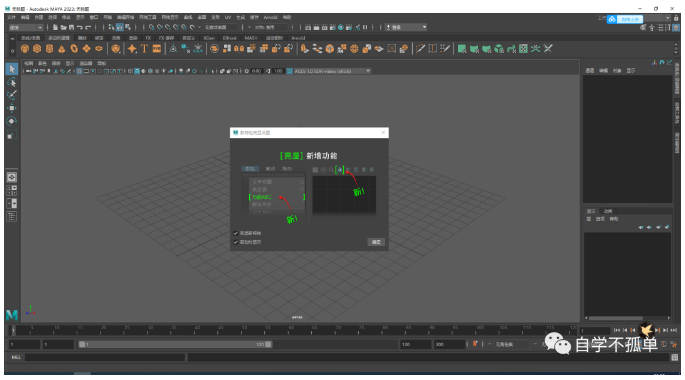Image resolution: width=685 pixels, height=380 pixels.
Task: Click 确定 button in the dialog
Action: point(376,242)
